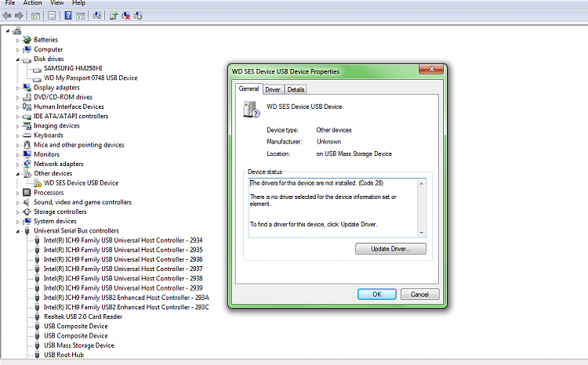Viewport: 588px width, 365px height.
Task: Collapse Universal Serial Bus controllers node
Action: [x=17, y=231]
